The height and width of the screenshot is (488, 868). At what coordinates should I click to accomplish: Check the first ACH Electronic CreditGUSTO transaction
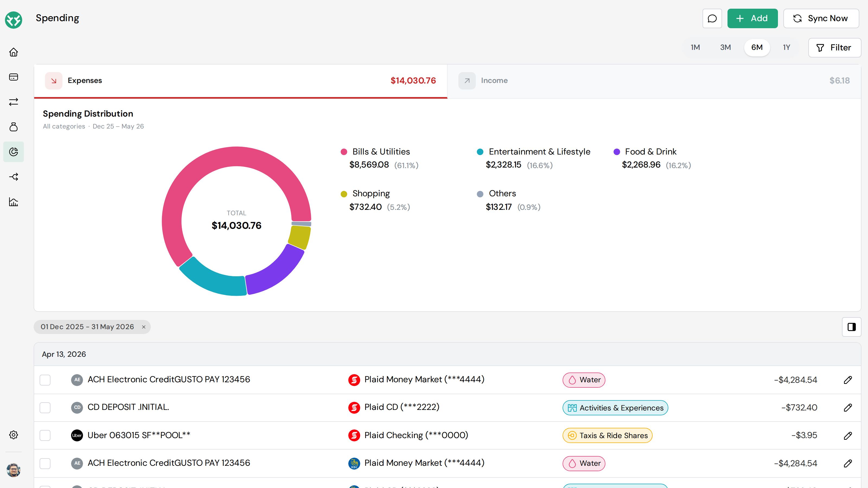(x=45, y=380)
